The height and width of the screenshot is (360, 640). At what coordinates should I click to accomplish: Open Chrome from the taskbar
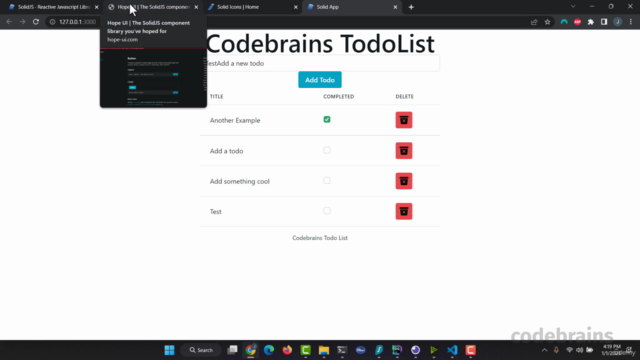point(251,350)
